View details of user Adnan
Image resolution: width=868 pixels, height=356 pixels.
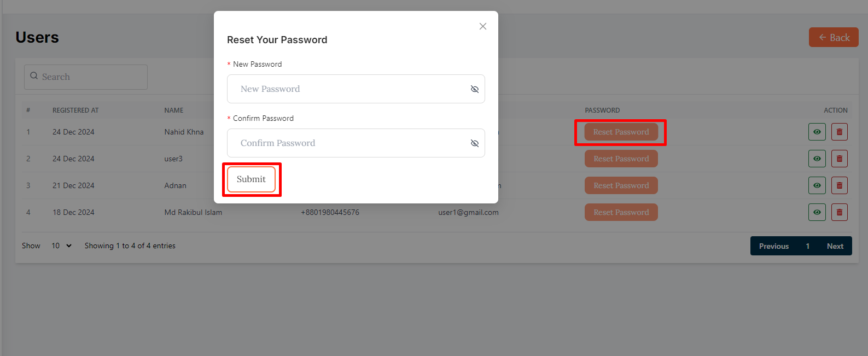817,185
